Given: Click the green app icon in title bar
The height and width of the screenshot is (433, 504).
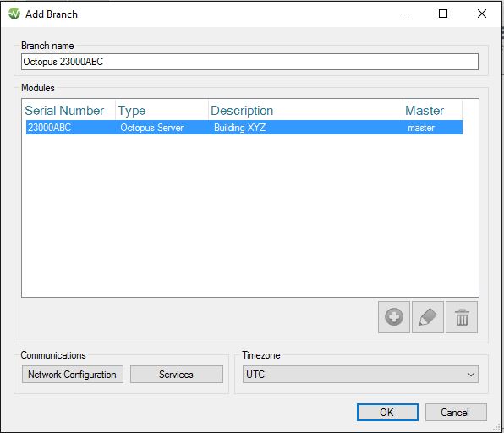Looking at the screenshot, I should click(x=14, y=14).
